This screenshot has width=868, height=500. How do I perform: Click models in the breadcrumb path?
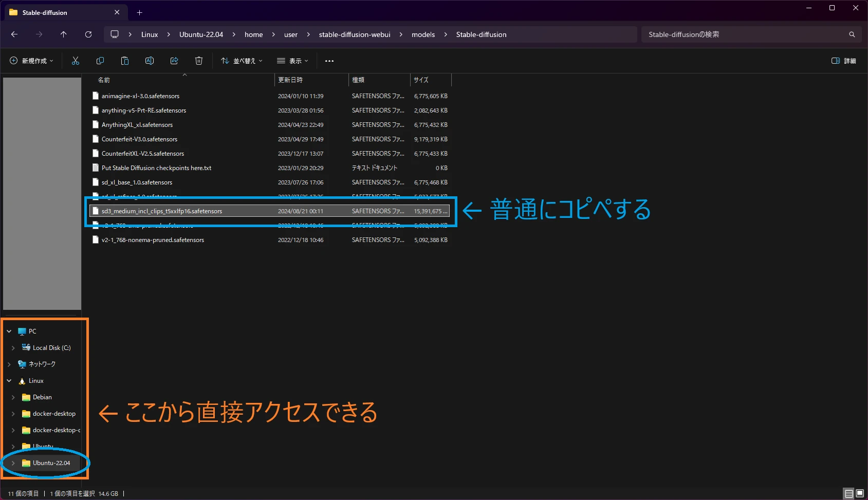coord(423,34)
